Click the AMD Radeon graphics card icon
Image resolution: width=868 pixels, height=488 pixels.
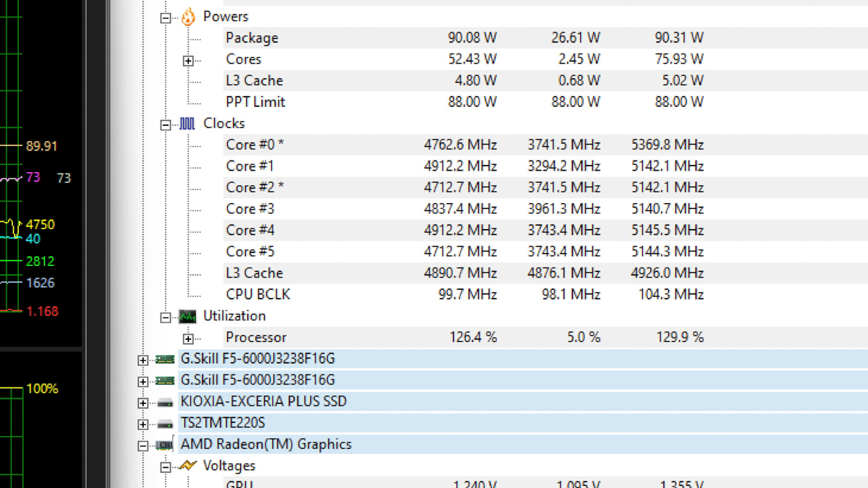165,445
